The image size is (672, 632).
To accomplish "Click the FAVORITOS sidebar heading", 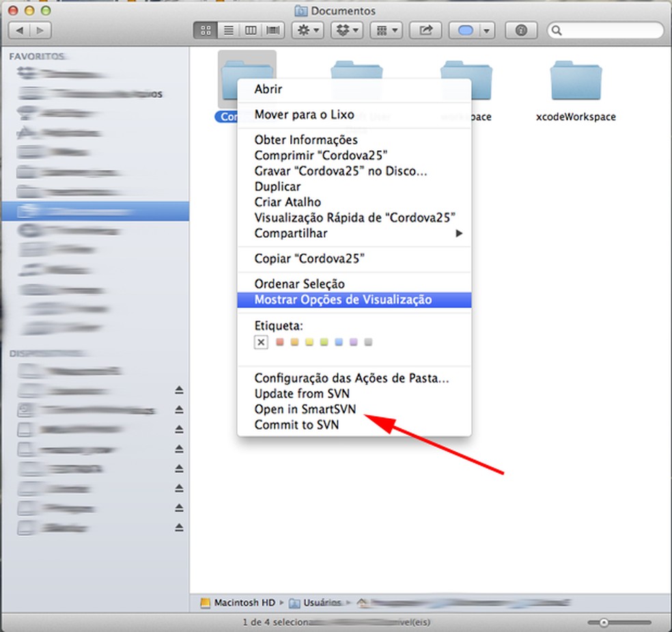I will point(37,56).
